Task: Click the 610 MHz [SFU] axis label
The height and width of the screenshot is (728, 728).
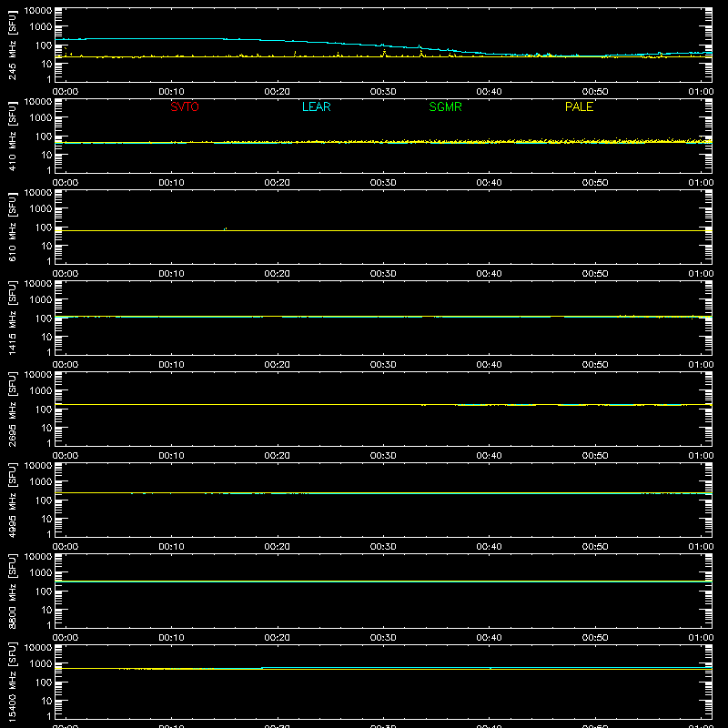Action: point(12,227)
